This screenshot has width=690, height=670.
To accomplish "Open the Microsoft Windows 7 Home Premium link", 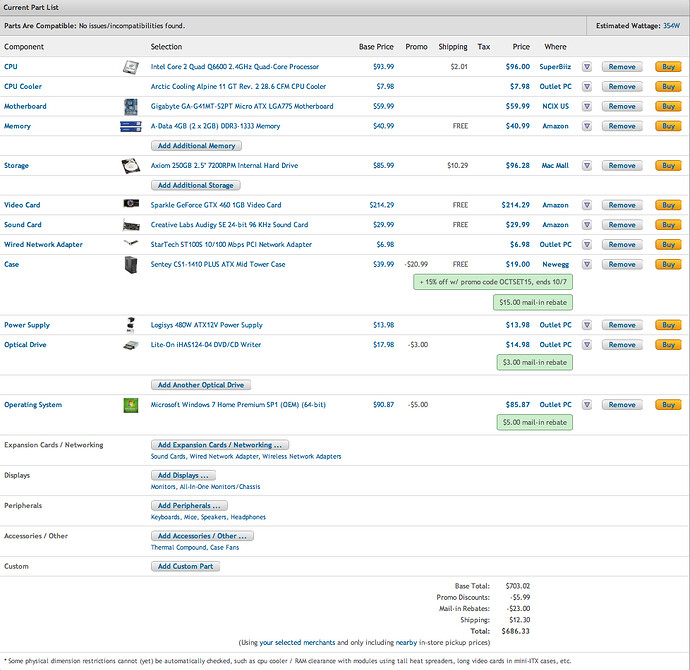I will tap(238, 405).
